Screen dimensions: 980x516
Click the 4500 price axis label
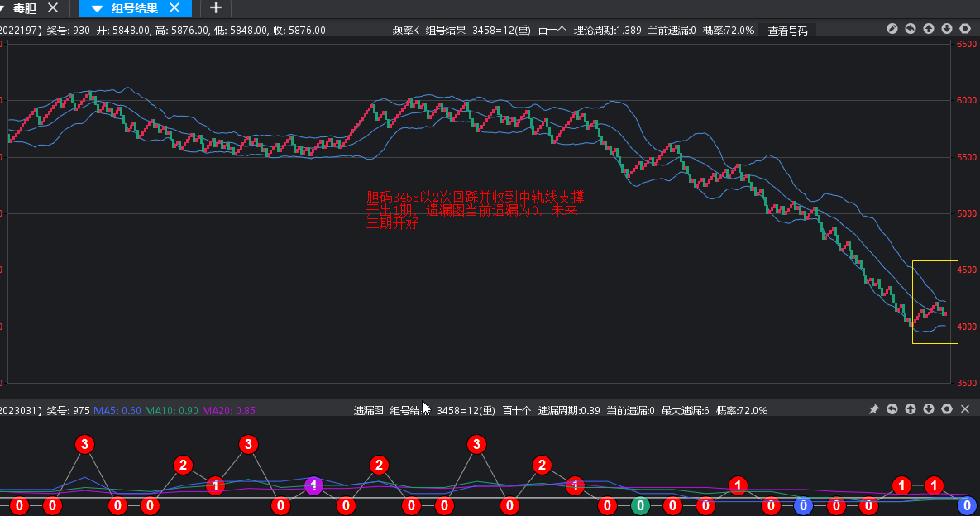coord(966,270)
